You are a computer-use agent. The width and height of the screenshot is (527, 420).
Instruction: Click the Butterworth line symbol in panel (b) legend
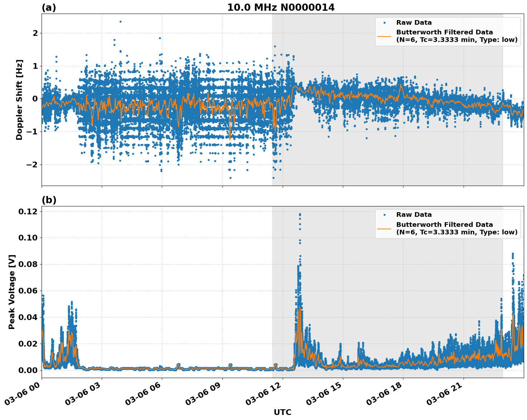coord(385,229)
